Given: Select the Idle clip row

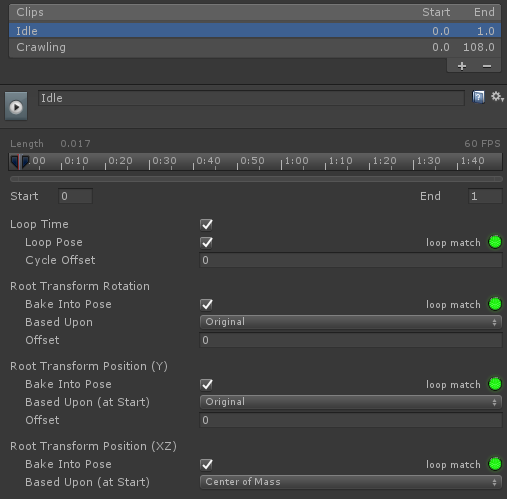Looking at the screenshot, I should click(x=255, y=31).
